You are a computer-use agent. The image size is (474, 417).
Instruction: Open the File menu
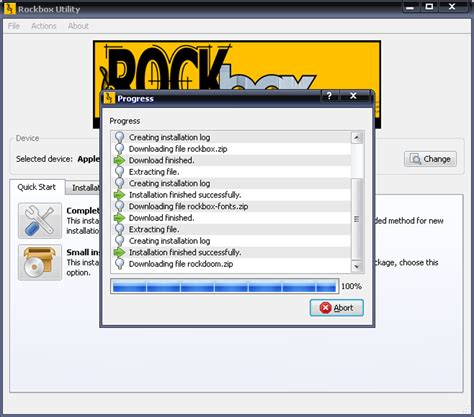click(14, 26)
